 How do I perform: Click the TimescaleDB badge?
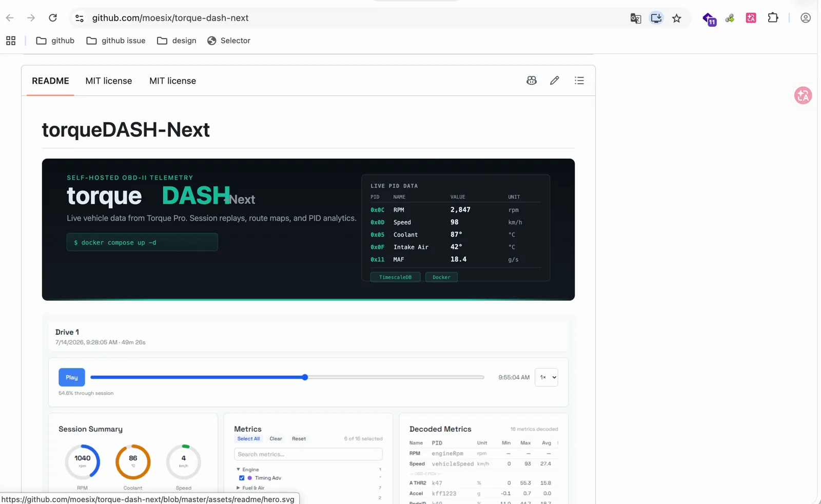click(x=395, y=277)
